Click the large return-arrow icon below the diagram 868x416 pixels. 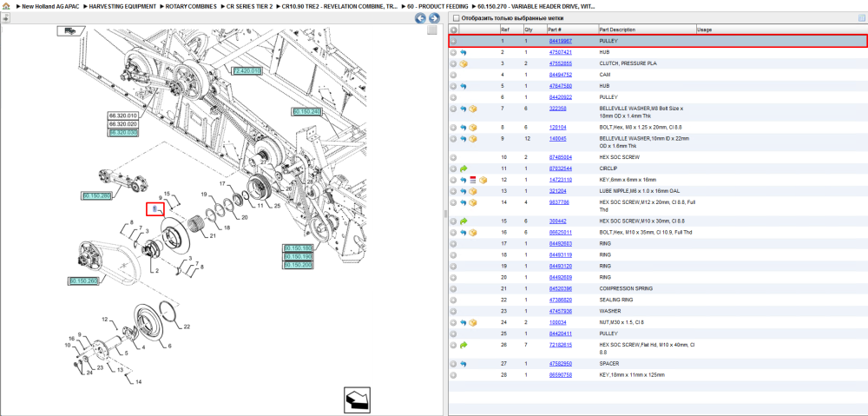tap(357, 400)
